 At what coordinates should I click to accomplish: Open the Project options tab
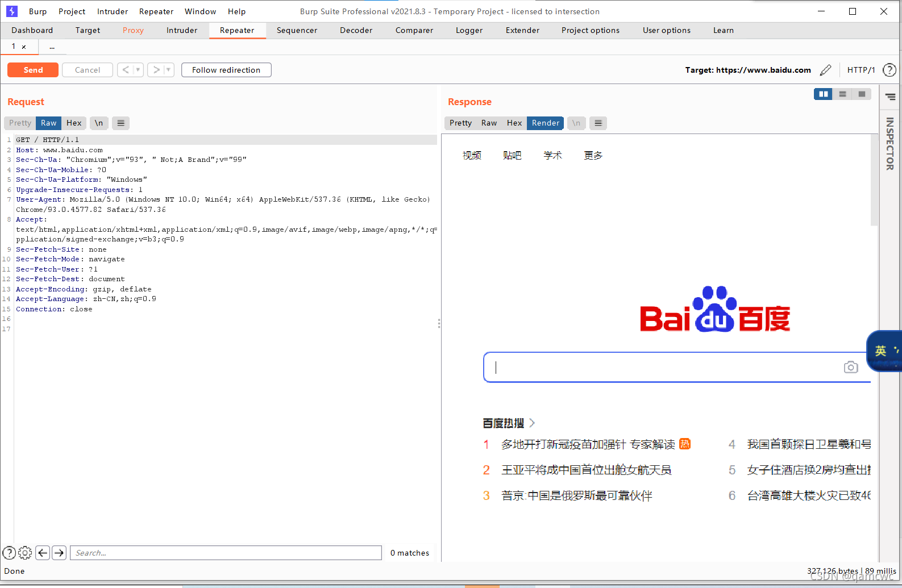point(590,30)
